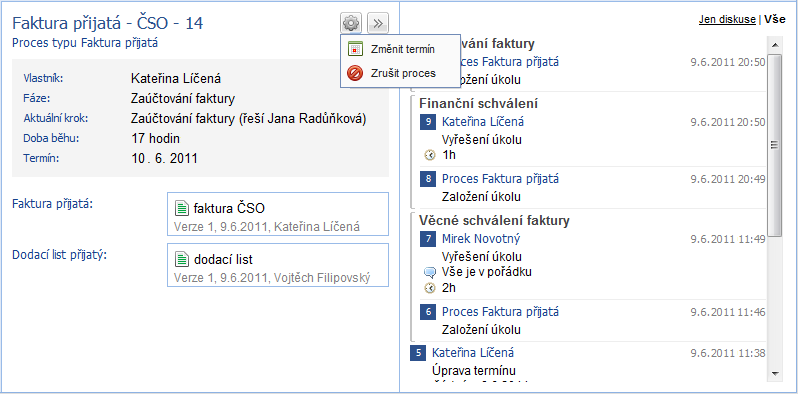The height and width of the screenshot is (394, 798).
Task: Click the step number 6 badge
Action: coord(428,312)
